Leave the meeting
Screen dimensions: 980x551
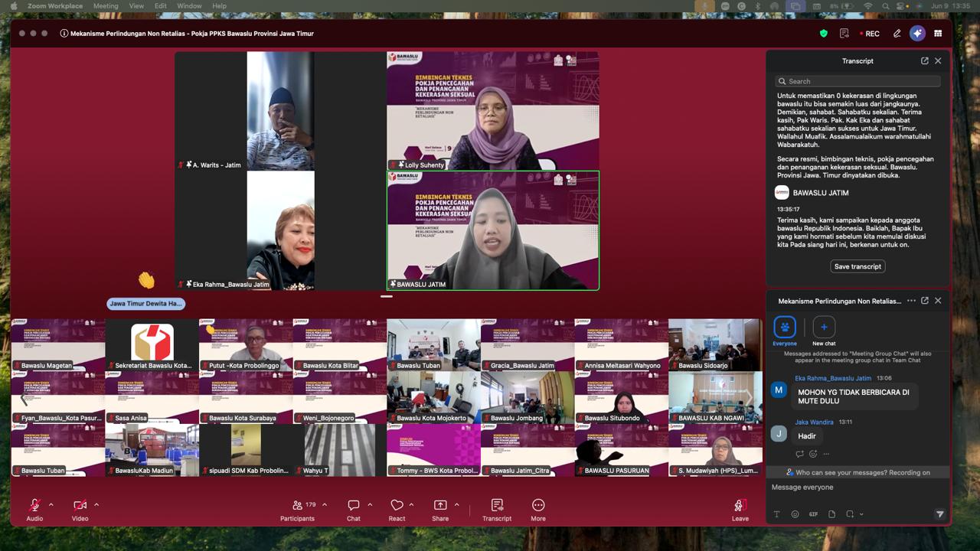(x=740, y=510)
